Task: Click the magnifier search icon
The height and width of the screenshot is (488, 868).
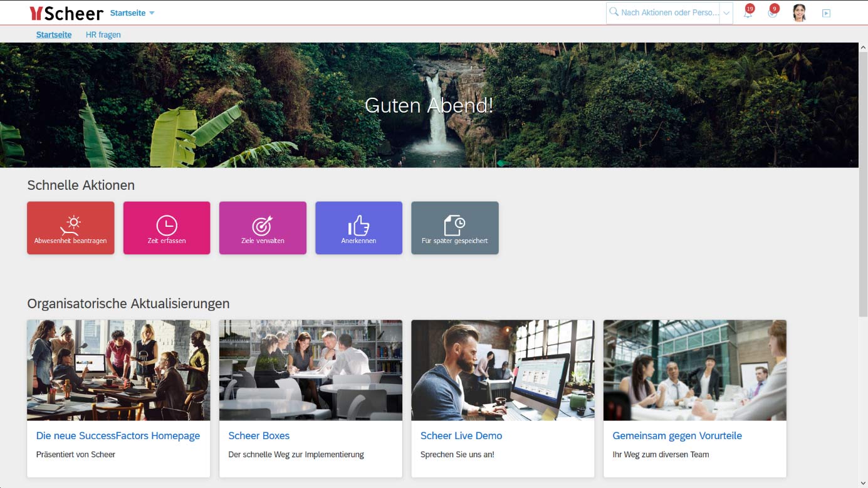Action: point(614,12)
